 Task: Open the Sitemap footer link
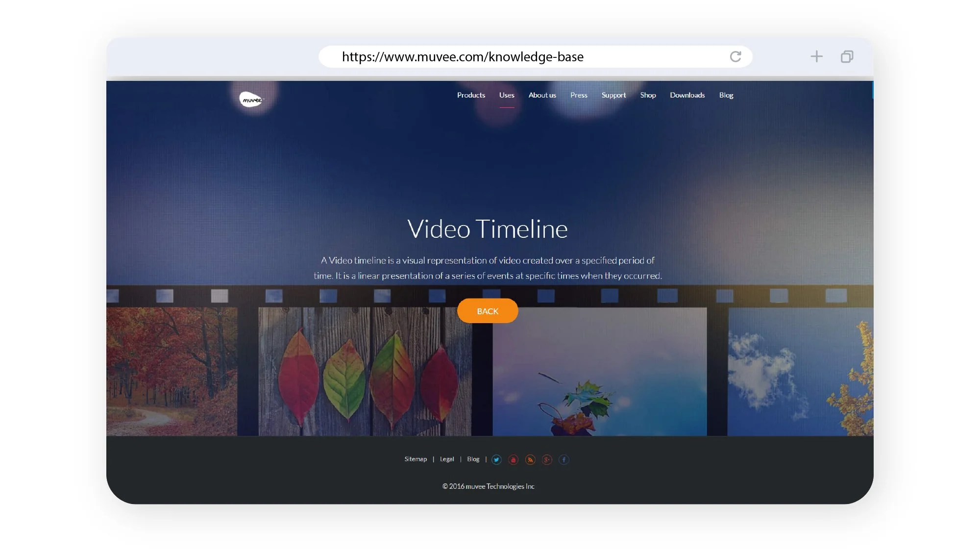[416, 459]
